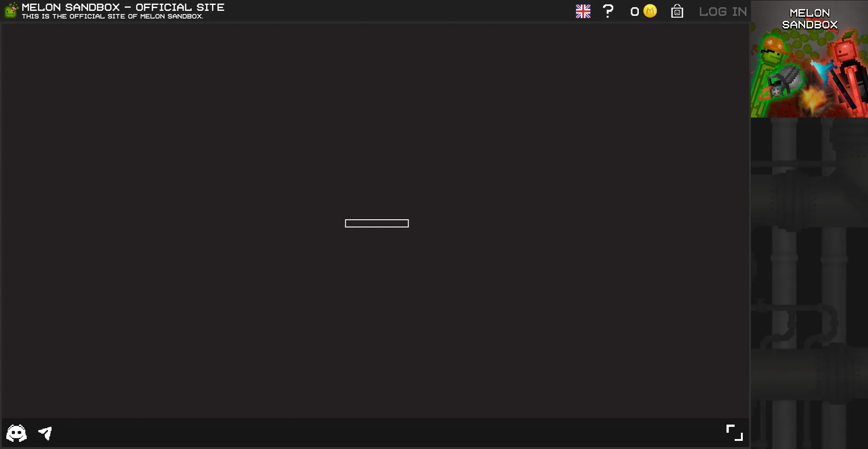868x449 pixels.
Task: Open the question mark help icon
Action: 609,11
